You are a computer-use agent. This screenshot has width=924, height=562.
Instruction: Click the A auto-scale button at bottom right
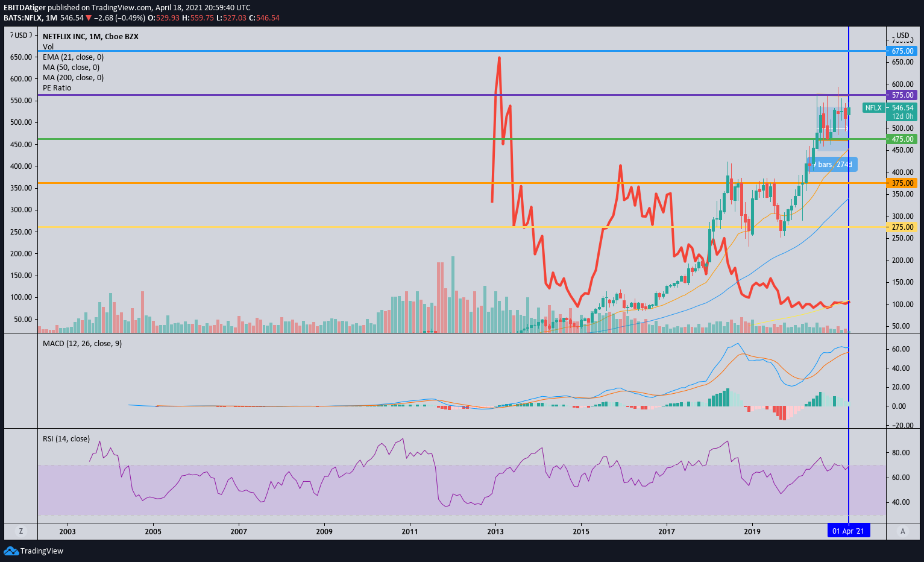pos(902,531)
